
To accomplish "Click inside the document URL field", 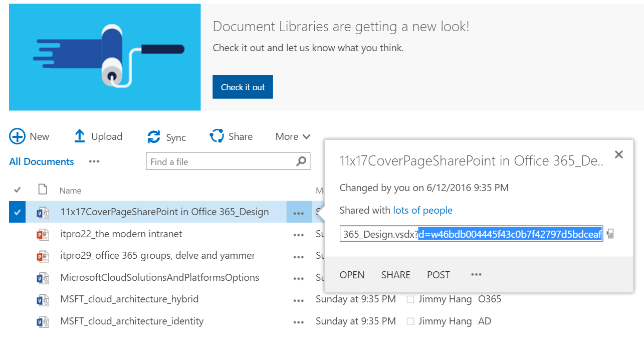I will [x=471, y=234].
